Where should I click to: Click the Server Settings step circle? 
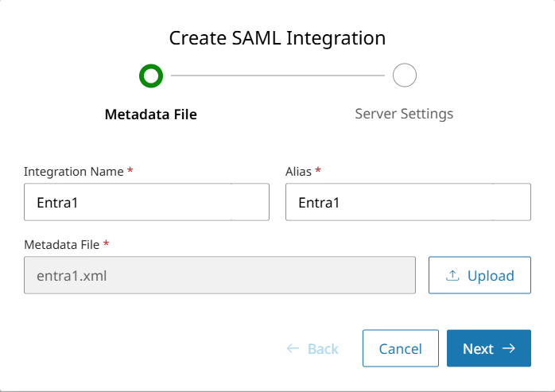coord(404,75)
